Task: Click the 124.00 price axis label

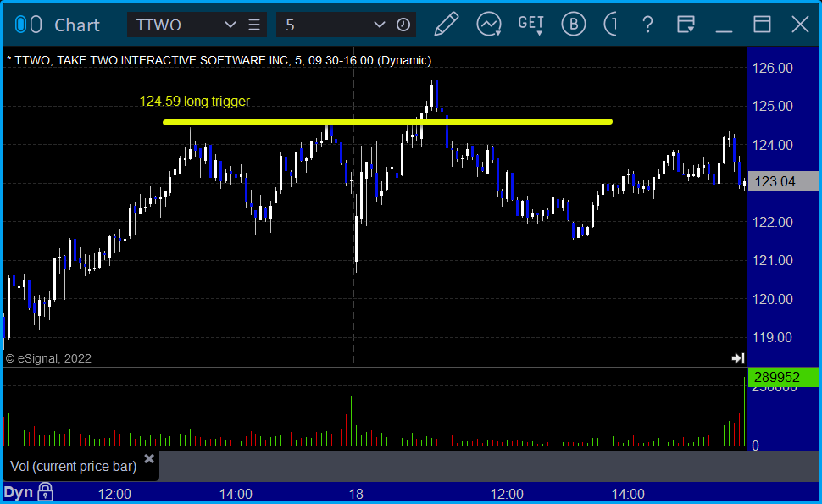Action: pos(773,145)
